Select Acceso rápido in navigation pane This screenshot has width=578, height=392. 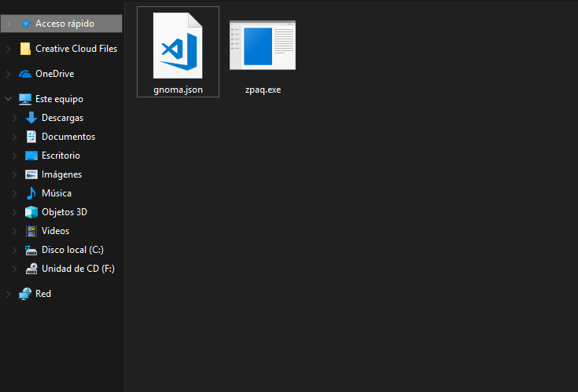64,24
